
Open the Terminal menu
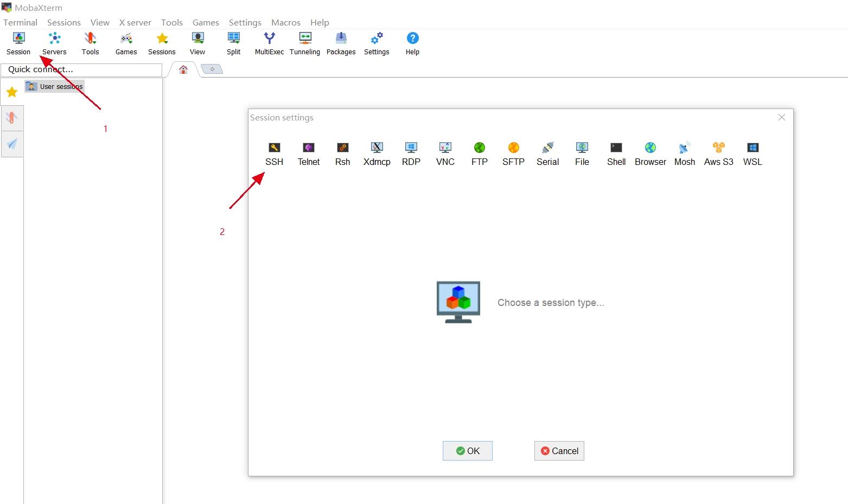[x=20, y=22]
